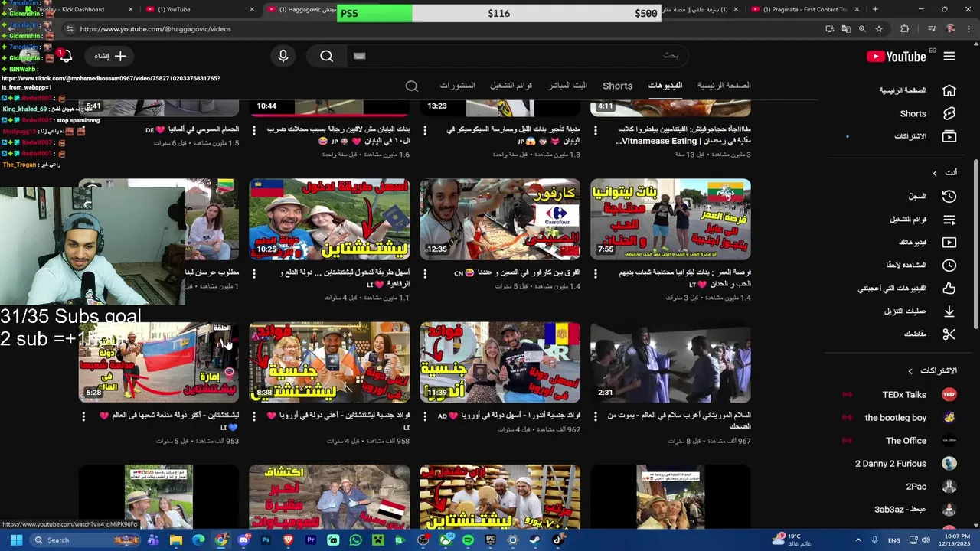Open the notifications bell
Image resolution: width=980 pixels, height=551 pixels.
[x=65, y=56]
